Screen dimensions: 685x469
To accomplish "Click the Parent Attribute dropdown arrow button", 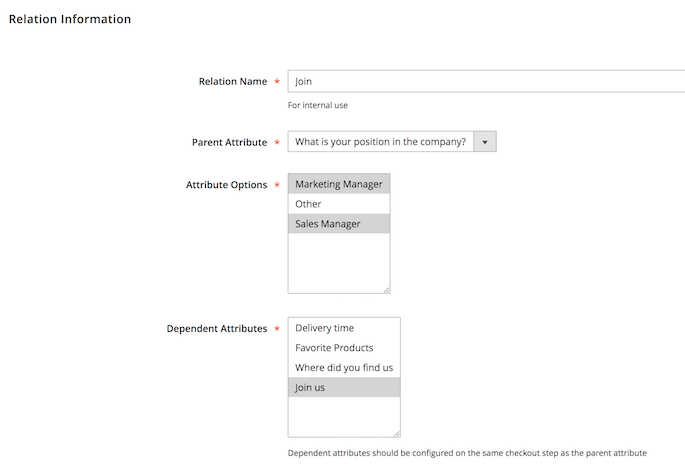I will 484,142.
